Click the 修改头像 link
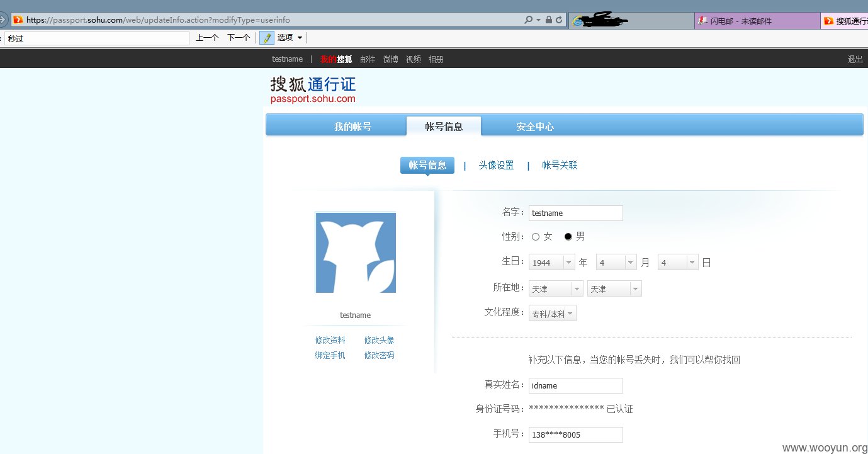Viewport: 868px width, 454px height. pyautogui.click(x=379, y=340)
